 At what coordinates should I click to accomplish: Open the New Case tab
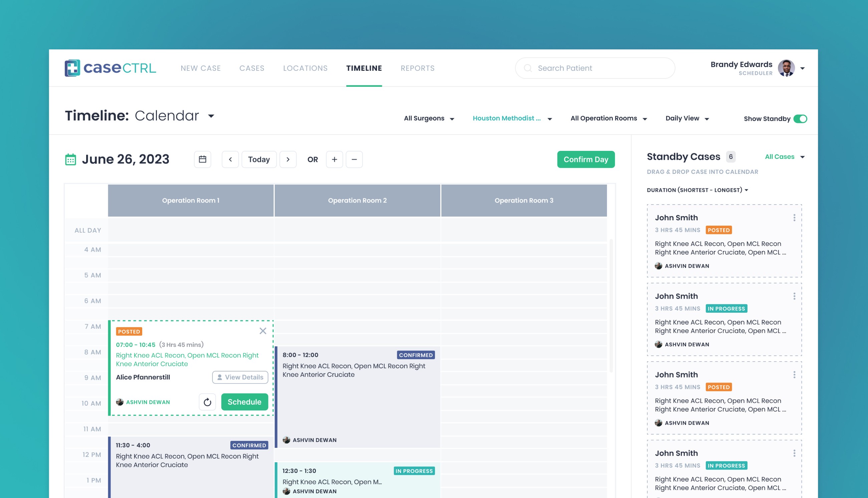coord(200,68)
